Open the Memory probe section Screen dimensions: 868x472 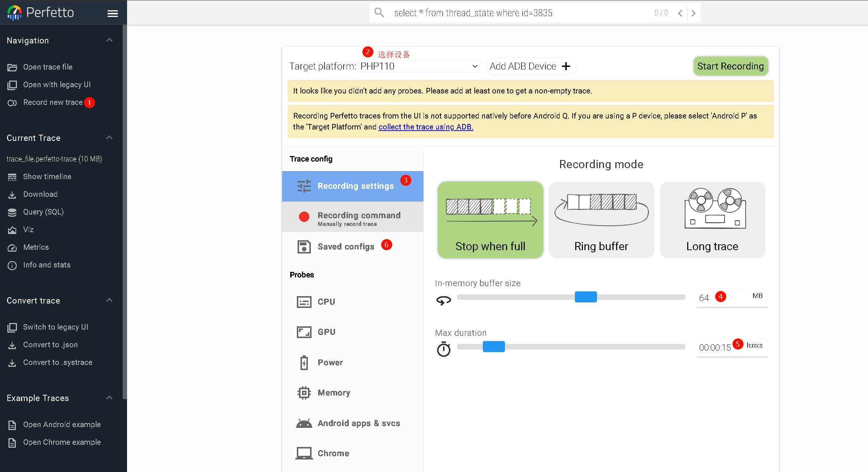tap(334, 393)
